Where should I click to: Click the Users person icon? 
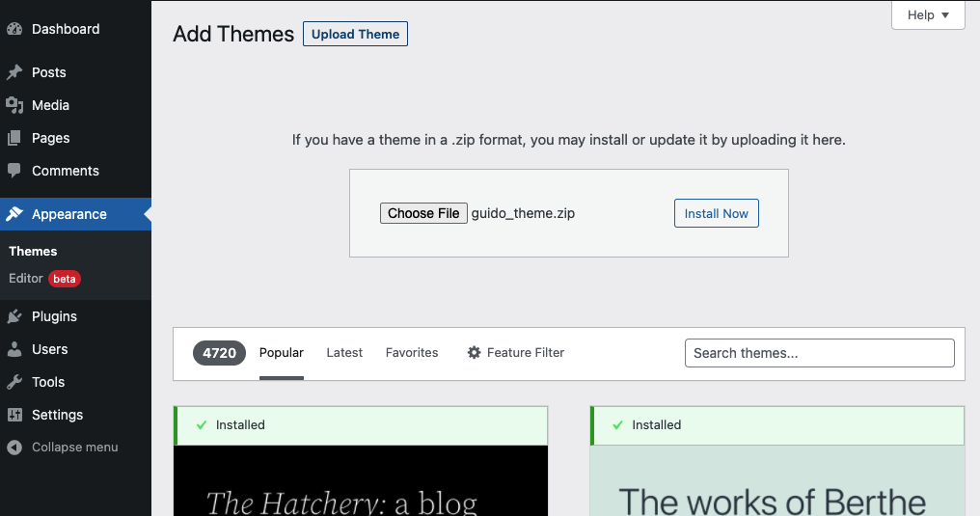coord(14,349)
